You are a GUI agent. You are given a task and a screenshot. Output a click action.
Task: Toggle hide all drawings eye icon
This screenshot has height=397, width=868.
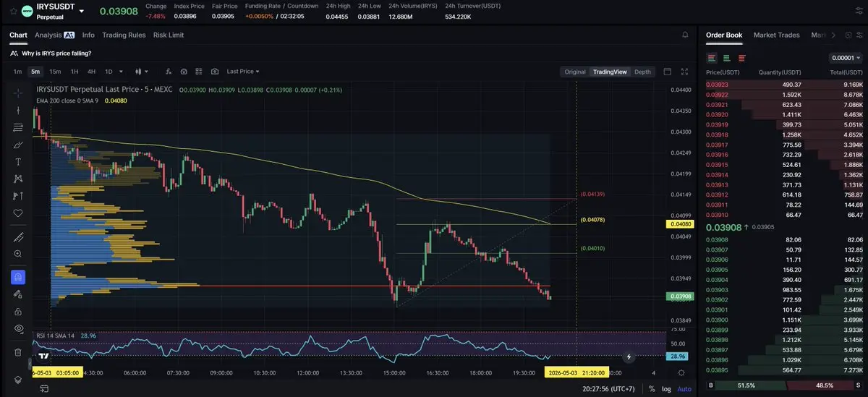[x=18, y=328]
